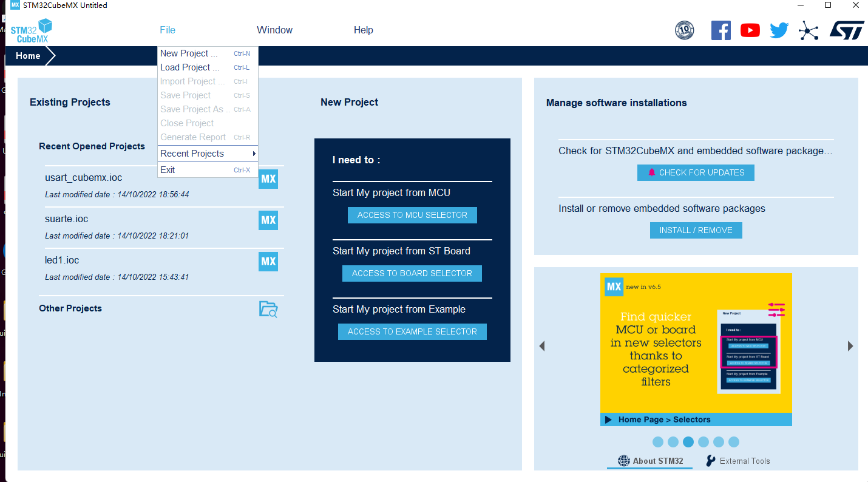868x482 pixels.
Task: Open the File menu
Action: coord(168,30)
